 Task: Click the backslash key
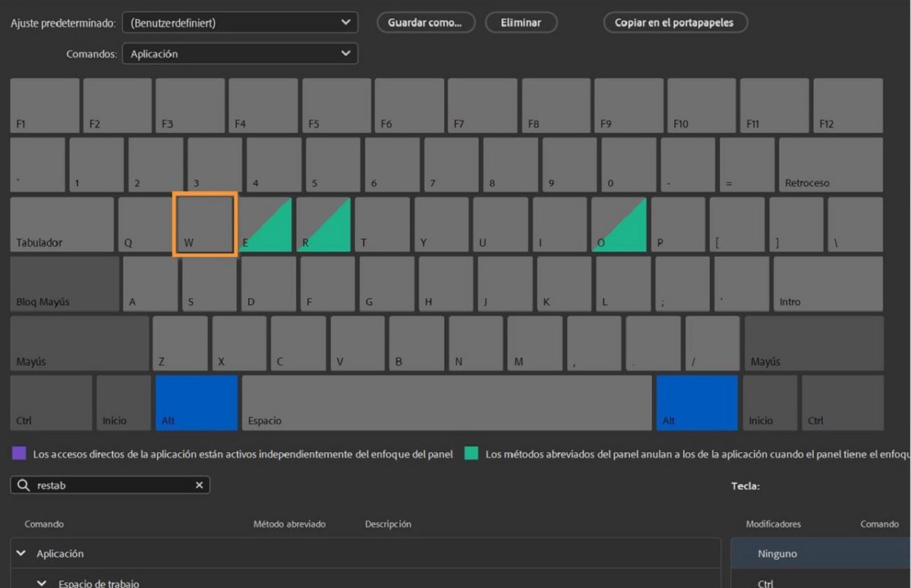click(856, 225)
